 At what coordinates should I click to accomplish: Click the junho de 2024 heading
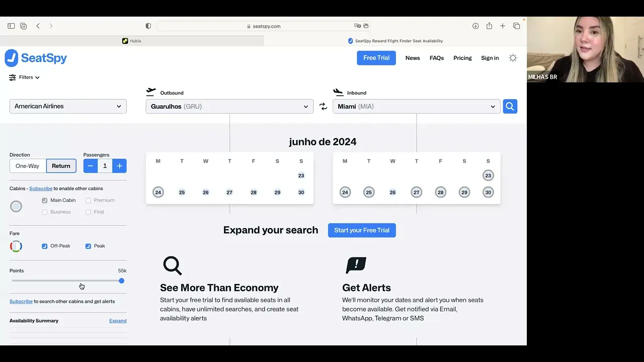tap(323, 142)
